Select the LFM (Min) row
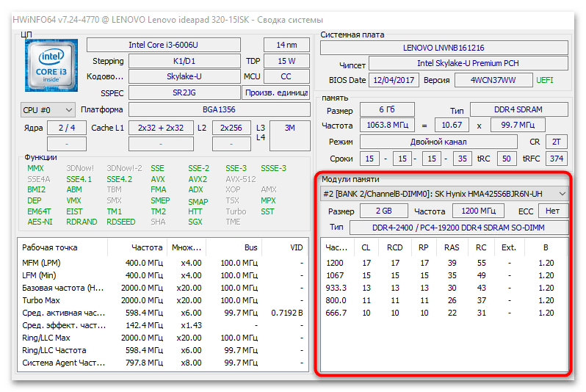This screenshot has height=392, width=586. (x=163, y=275)
